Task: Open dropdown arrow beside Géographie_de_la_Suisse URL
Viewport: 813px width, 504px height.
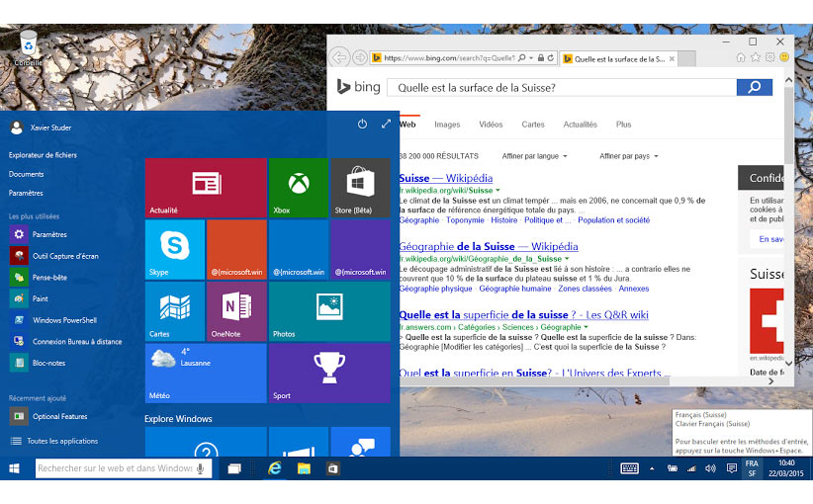Action: [567, 259]
